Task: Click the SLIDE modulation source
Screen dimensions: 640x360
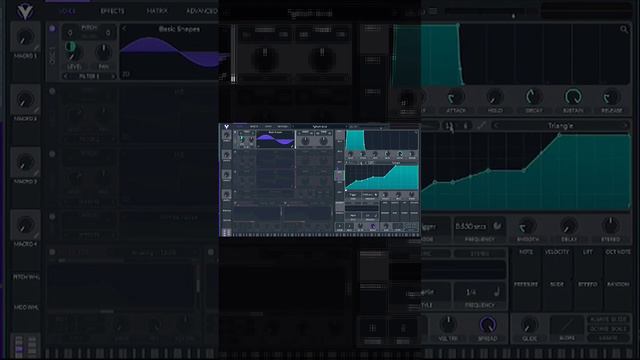Action: click(557, 284)
